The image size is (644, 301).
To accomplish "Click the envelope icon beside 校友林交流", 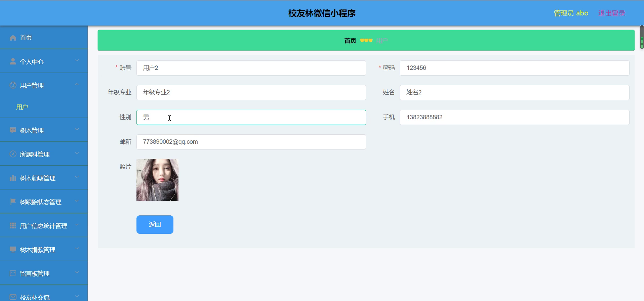I will pyautogui.click(x=13, y=297).
